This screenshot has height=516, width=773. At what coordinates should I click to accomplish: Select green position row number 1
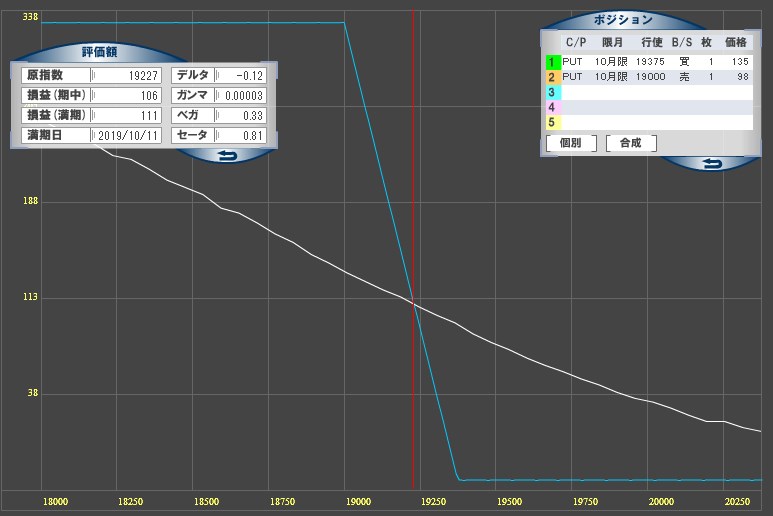point(553,62)
